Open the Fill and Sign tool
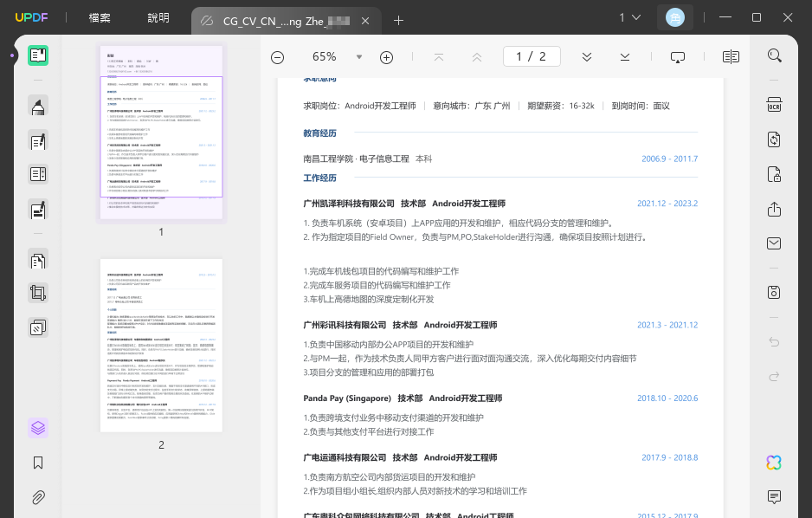This screenshot has width=812, height=518. (x=38, y=210)
